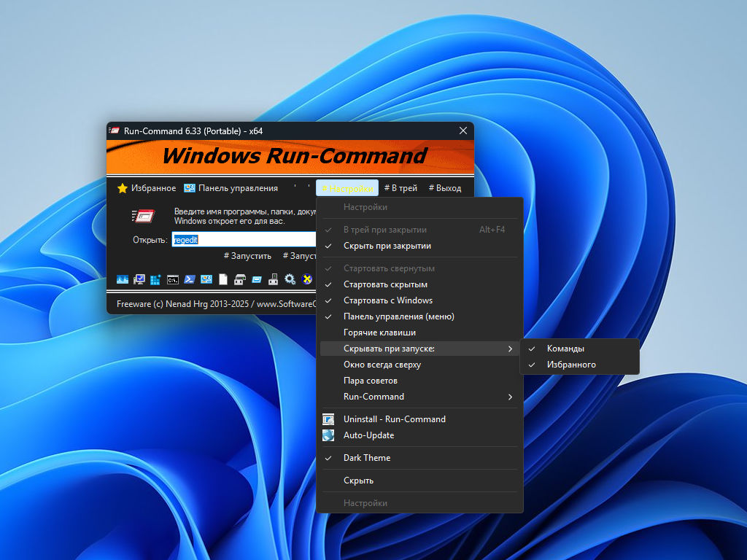Click the gear services icon in toolbar
747x560 pixels.
tap(290, 279)
